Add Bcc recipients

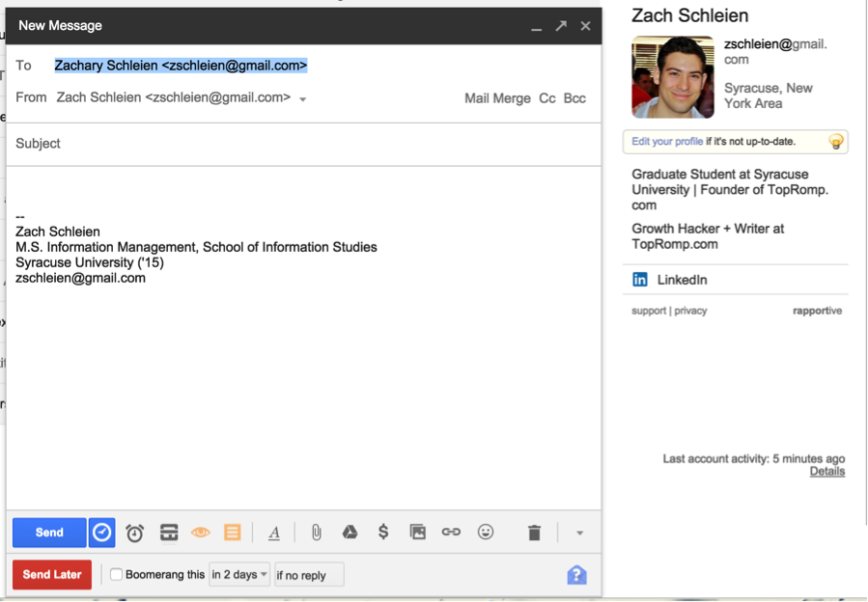point(574,98)
